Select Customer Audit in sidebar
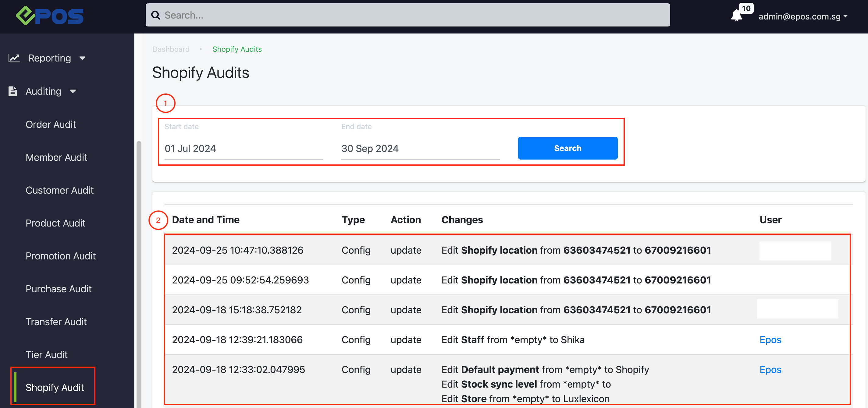Image resolution: width=868 pixels, height=408 pixels. 59,190
